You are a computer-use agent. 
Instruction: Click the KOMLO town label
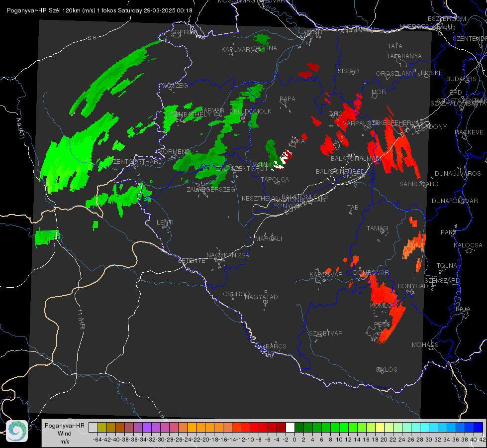[381, 306]
